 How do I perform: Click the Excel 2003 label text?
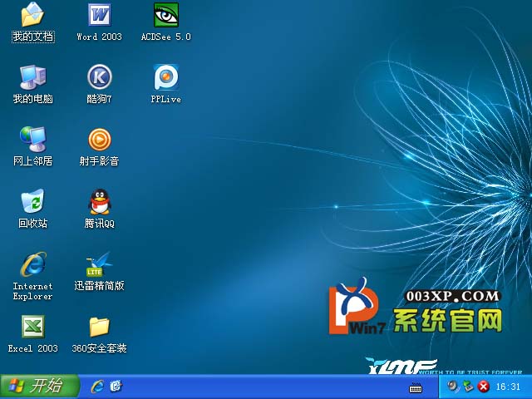pyautogui.click(x=33, y=348)
